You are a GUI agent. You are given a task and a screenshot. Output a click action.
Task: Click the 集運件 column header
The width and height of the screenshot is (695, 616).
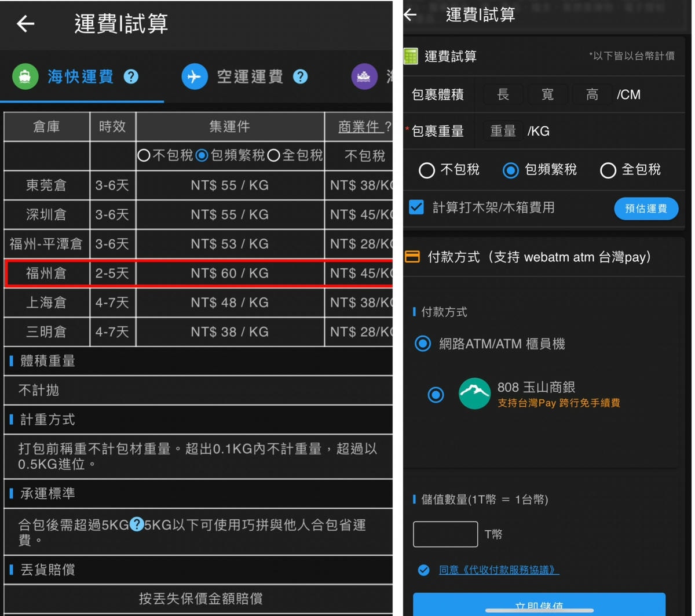point(230,127)
